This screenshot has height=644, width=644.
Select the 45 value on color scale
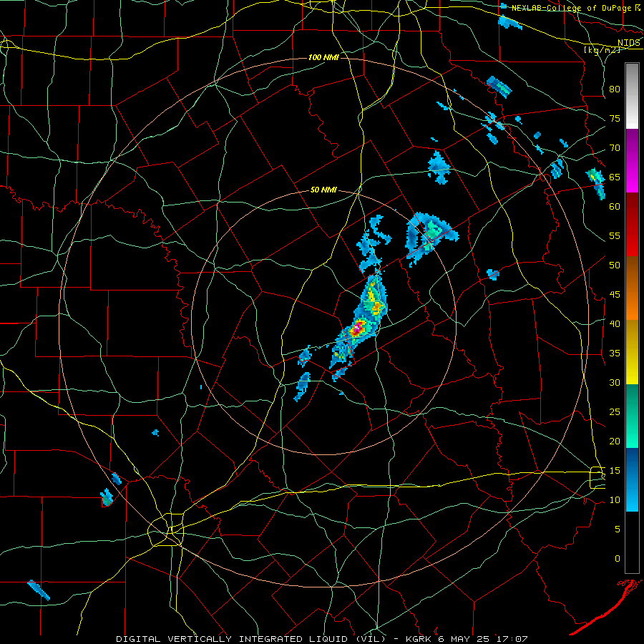click(615, 295)
